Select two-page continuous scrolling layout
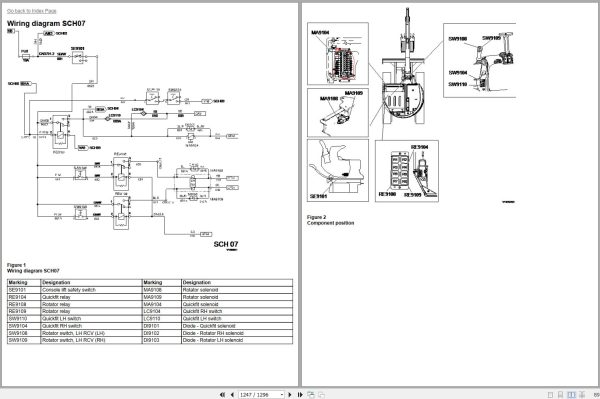Image resolution: width=600 pixels, height=399 pixels. (x=582, y=394)
